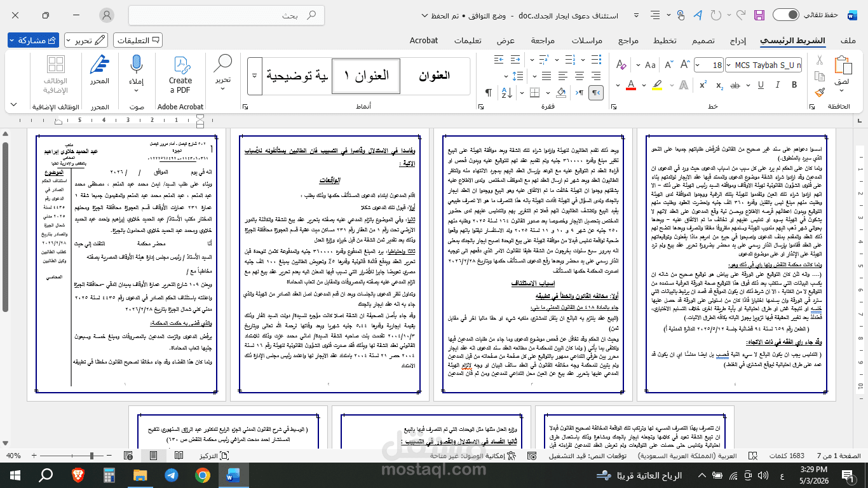Justify text in paragraph group
The image size is (868, 488).
click(x=546, y=76)
